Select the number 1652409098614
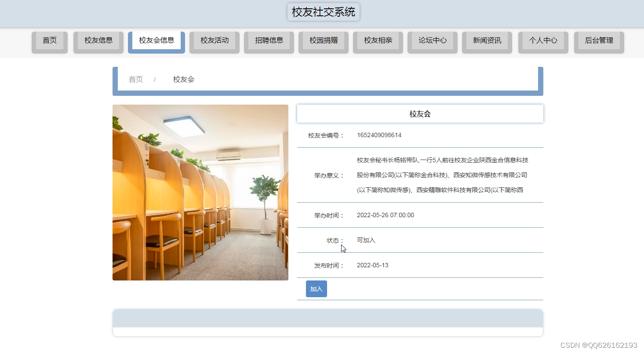 click(x=379, y=135)
